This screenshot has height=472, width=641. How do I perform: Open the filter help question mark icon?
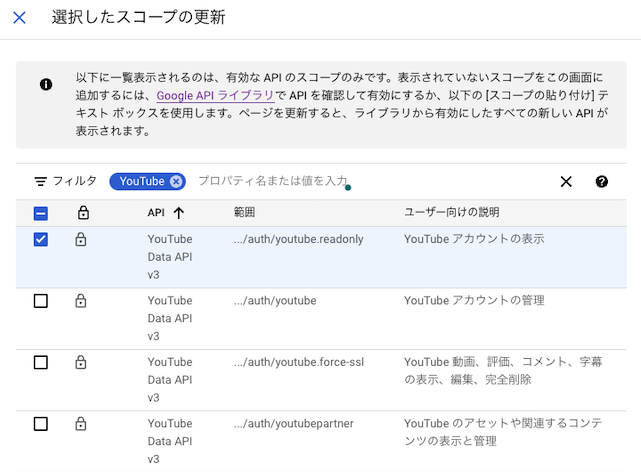coord(601,181)
